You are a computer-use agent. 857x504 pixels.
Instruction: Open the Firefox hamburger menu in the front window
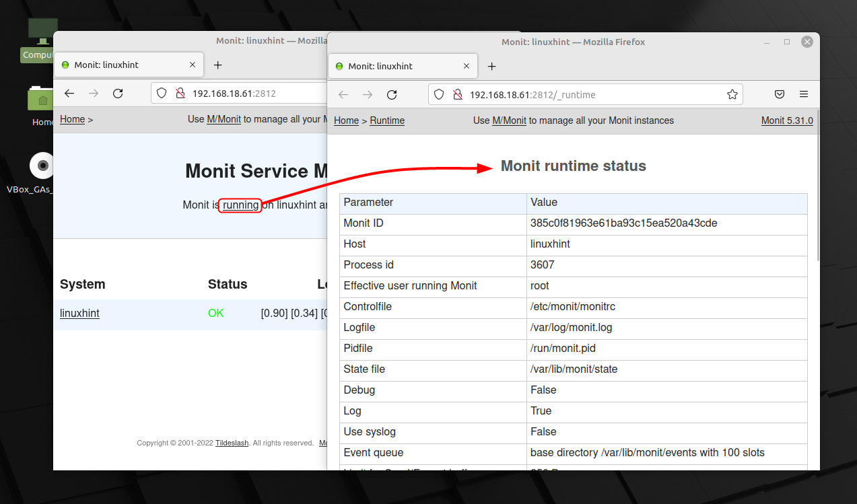(x=804, y=95)
